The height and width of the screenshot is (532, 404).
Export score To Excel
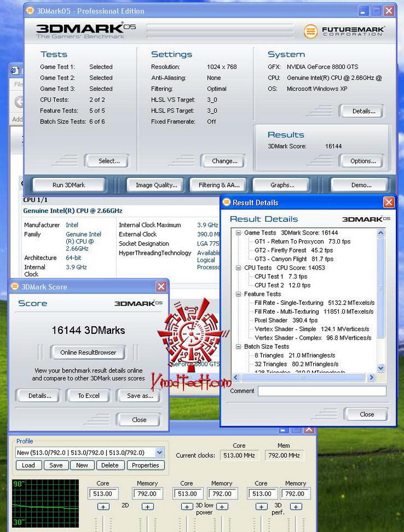[x=89, y=396]
